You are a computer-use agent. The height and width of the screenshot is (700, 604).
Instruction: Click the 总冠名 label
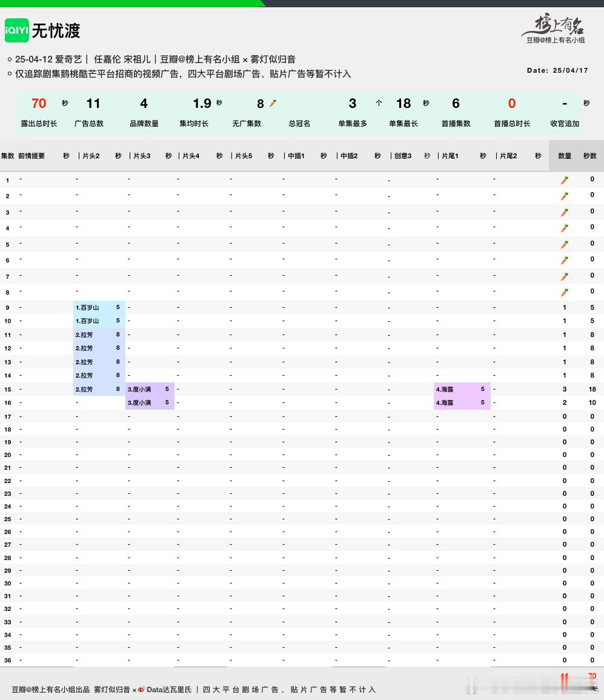coord(299,123)
